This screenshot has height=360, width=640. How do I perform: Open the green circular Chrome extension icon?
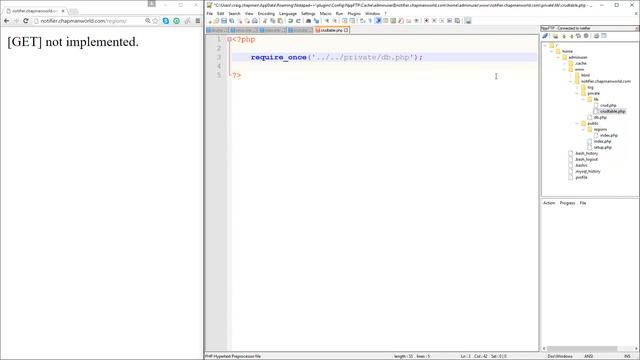(176, 21)
